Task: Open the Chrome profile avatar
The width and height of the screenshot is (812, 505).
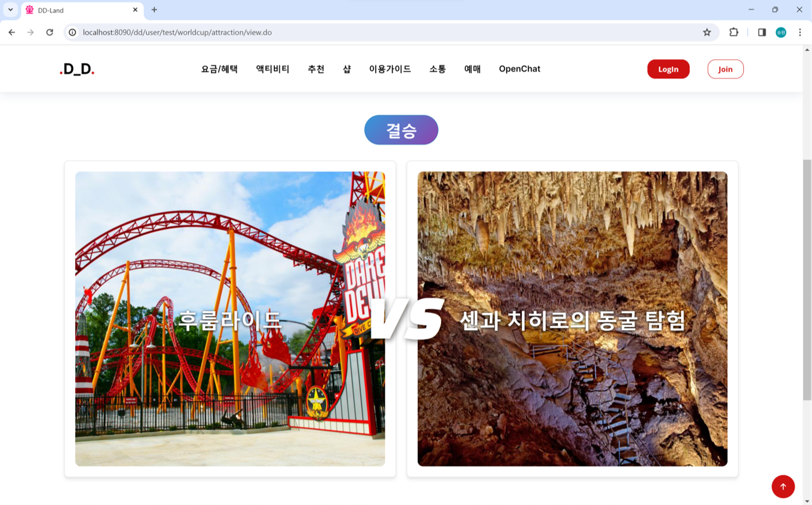Action: tap(781, 32)
